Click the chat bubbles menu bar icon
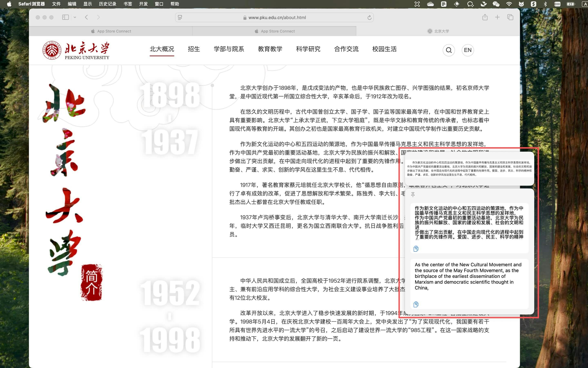Screen dimensions: 588x368 pos(470,4)
